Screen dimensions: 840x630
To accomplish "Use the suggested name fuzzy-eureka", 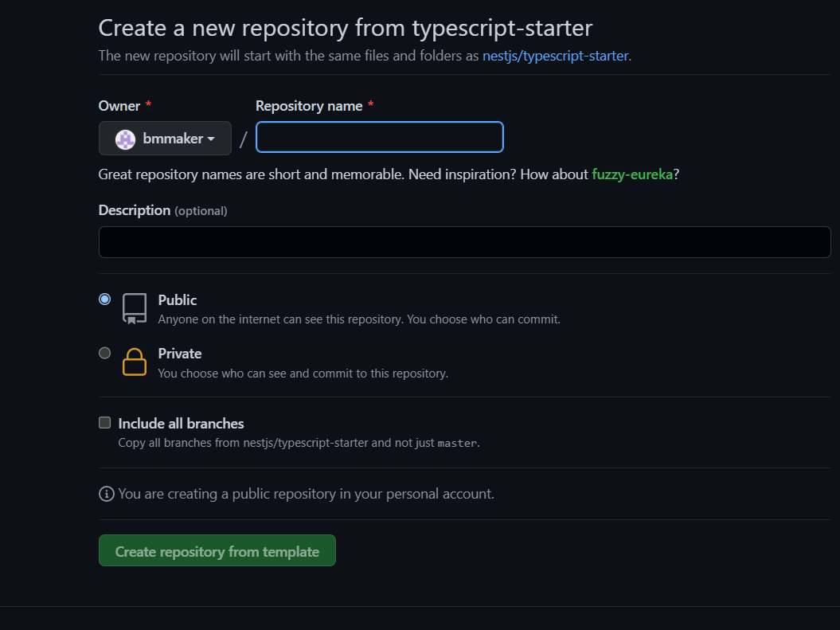I will coord(632,174).
